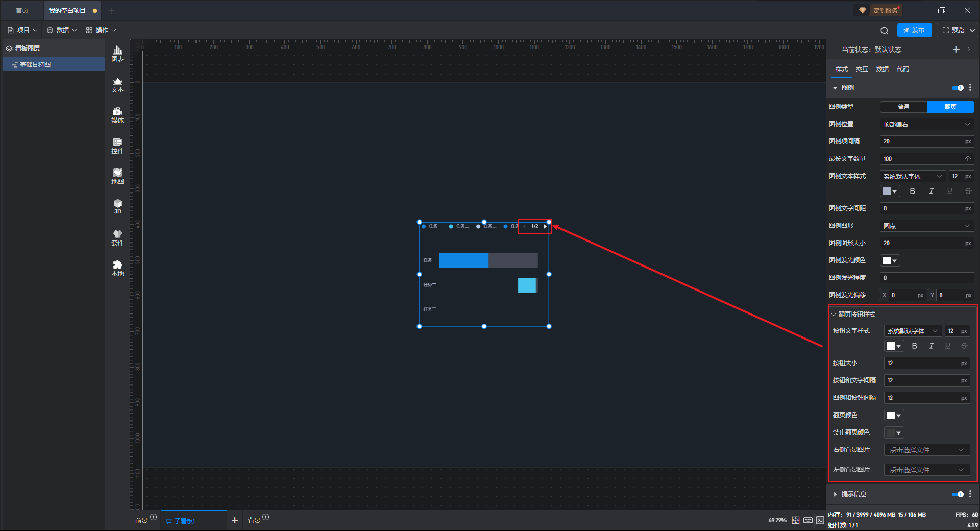980x531 pixels.
Task: Go to the 首页 tab
Action: [22, 10]
